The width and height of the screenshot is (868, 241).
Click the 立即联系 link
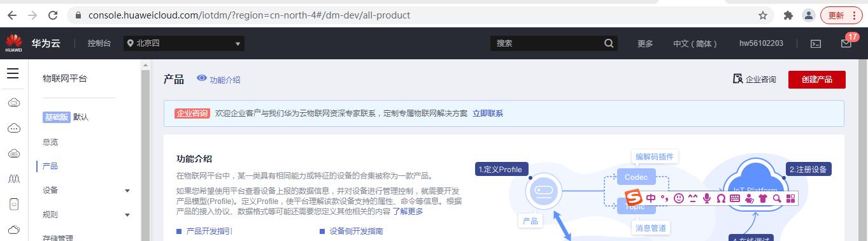coord(488,113)
